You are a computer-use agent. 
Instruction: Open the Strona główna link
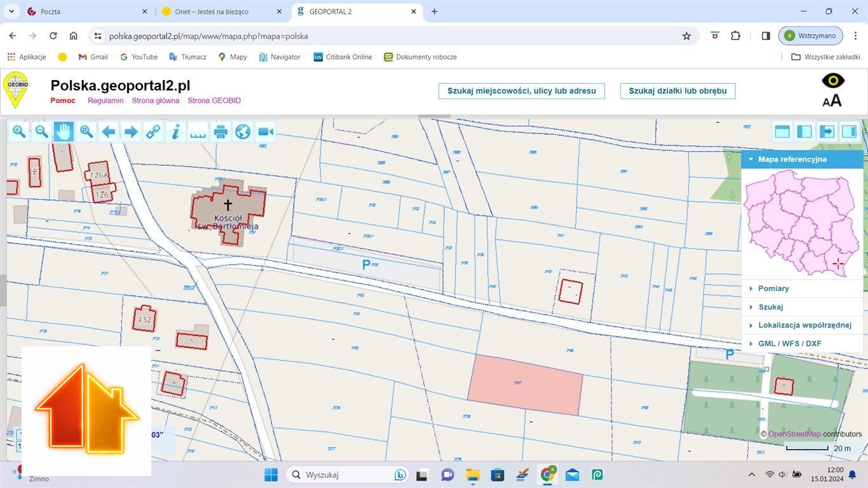tap(156, 100)
